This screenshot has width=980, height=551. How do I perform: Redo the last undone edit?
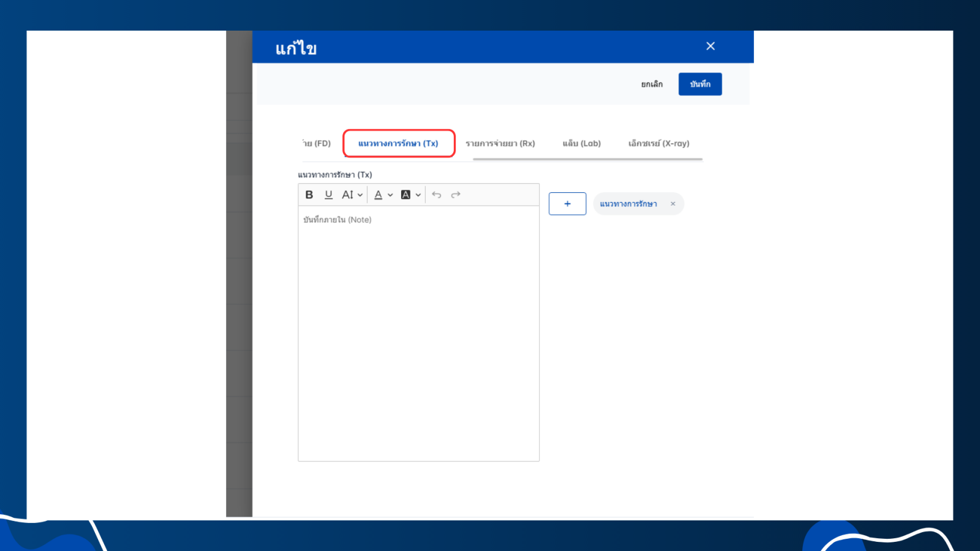456,195
